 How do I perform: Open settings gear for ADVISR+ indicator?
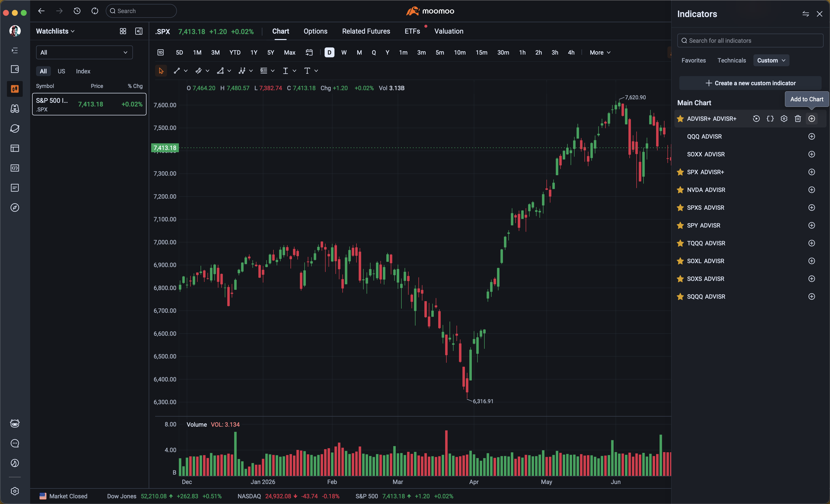coord(784,119)
